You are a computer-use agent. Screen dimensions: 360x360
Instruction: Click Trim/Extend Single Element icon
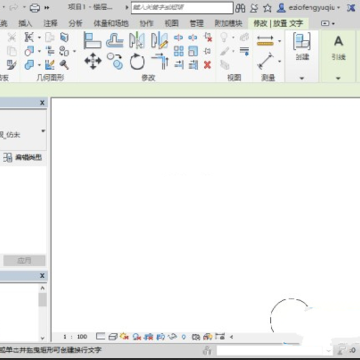tap(179, 65)
